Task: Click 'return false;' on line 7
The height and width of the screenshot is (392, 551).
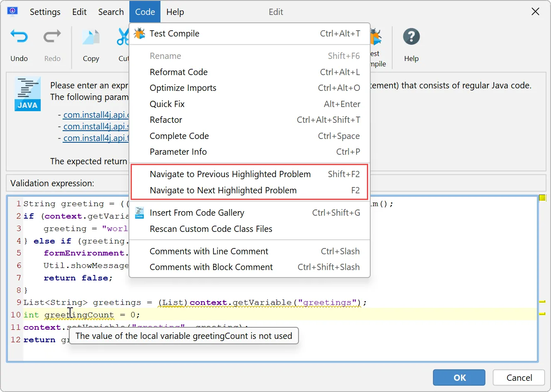Action: (78, 278)
